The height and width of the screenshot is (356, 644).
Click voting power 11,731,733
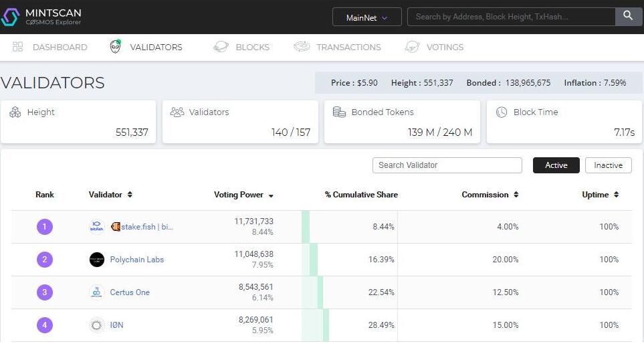[254, 221]
